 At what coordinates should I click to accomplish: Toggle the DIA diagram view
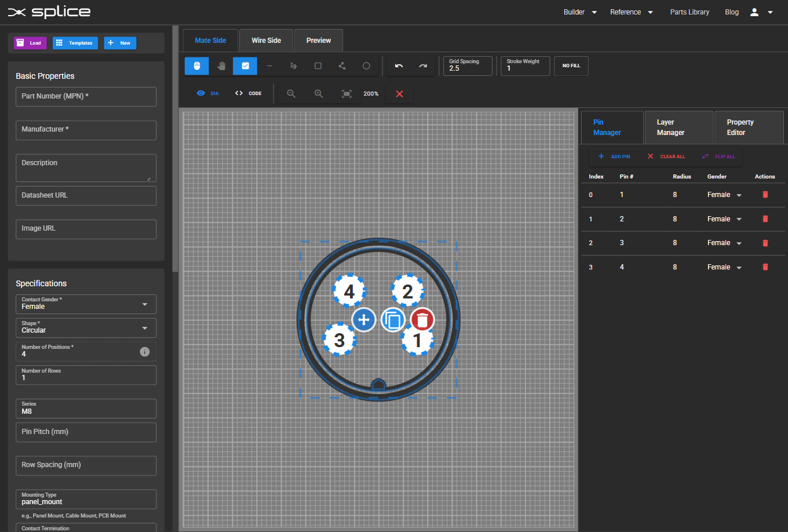208,93
